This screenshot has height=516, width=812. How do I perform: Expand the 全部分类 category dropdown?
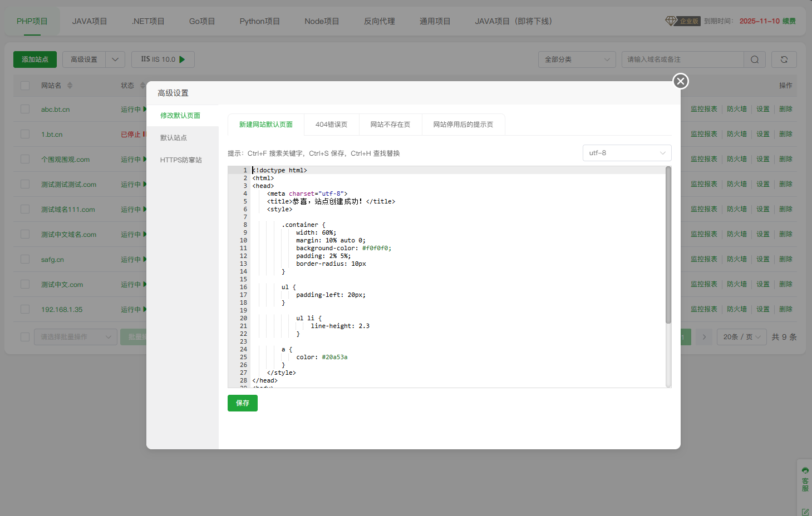(x=577, y=59)
